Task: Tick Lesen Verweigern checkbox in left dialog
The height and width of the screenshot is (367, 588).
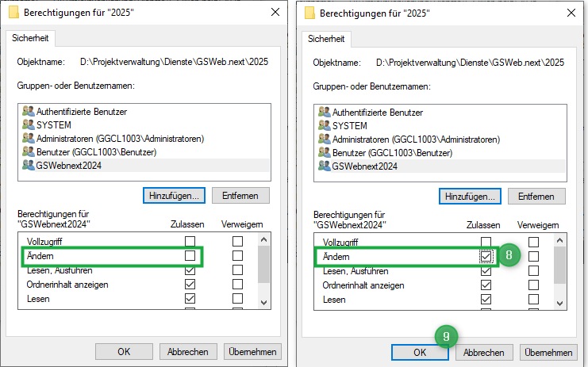Action: click(x=237, y=299)
